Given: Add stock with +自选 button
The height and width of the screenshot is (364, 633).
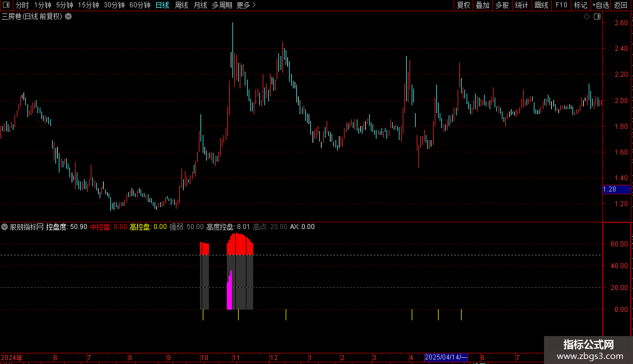Looking at the screenshot, I should pos(601,5).
